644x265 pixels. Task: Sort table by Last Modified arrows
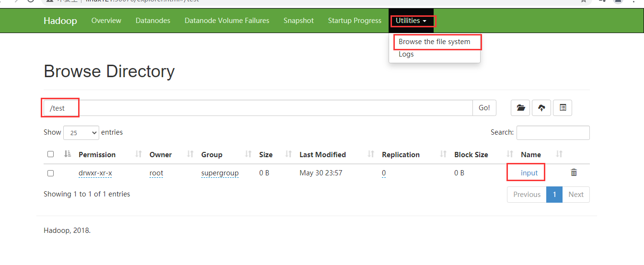(371, 154)
